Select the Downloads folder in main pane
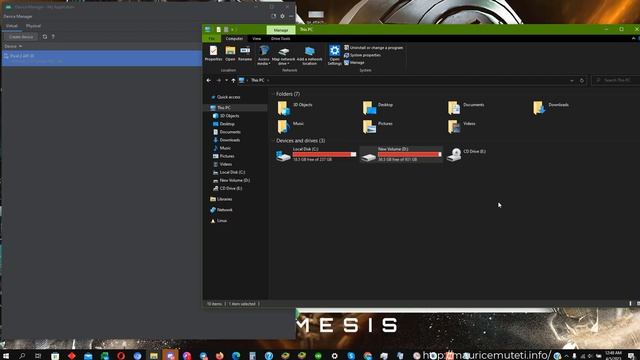The width and height of the screenshot is (640, 360). coord(551,108)
